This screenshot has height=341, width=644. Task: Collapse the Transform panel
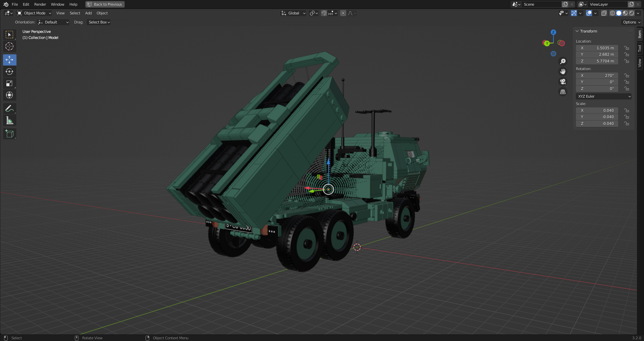coord(577,31)
